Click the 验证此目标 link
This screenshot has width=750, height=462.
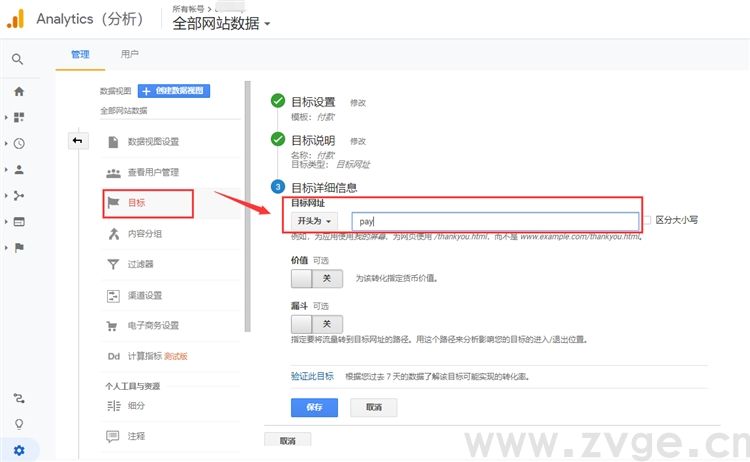(x=312, y=376)
